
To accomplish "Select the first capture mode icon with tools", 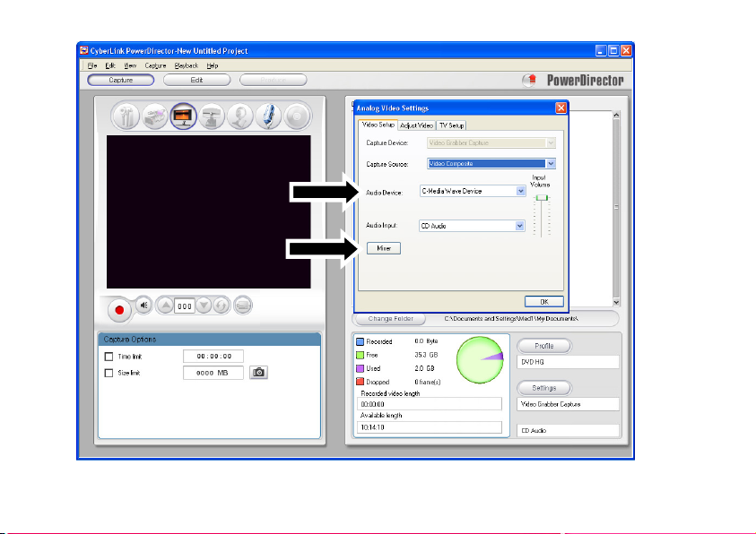I will tap(126, 116).
